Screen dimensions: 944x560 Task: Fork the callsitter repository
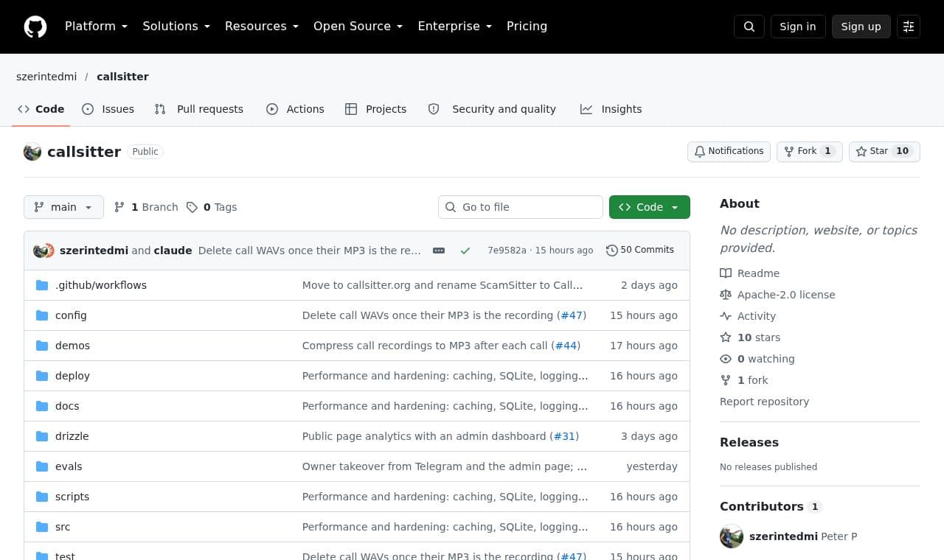point(809,152)
